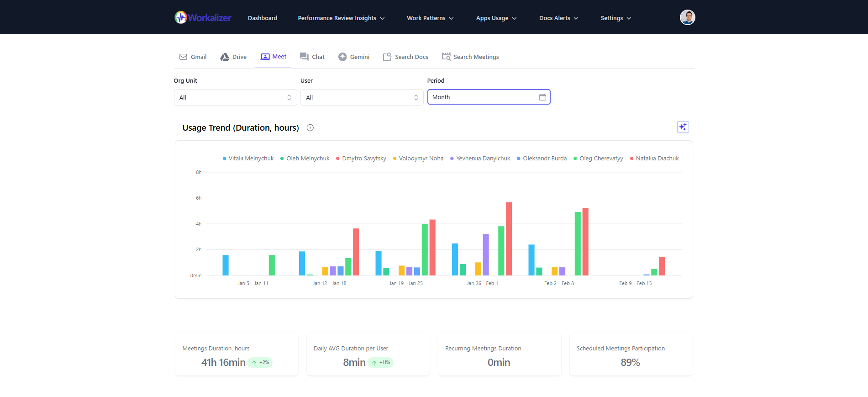
Task: Click the Feb 2 - Feb 8 axis label
Action: click(x=559, y=283)
